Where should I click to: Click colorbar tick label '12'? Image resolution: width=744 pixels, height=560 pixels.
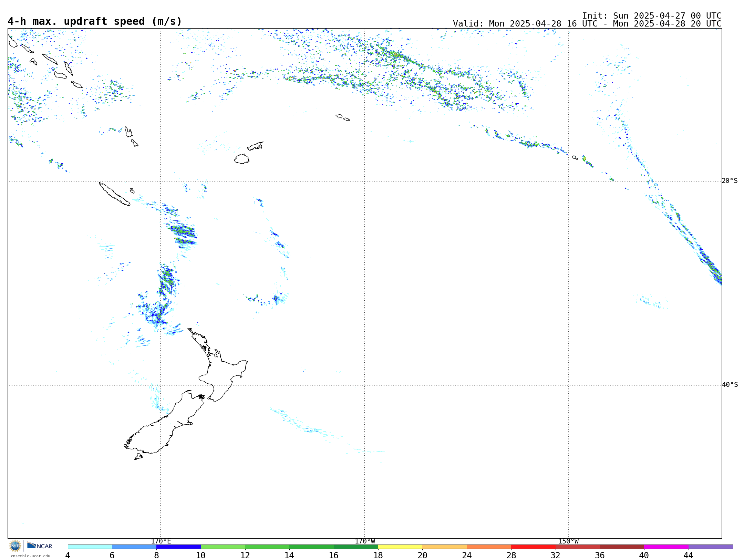[x=245, y=555]
